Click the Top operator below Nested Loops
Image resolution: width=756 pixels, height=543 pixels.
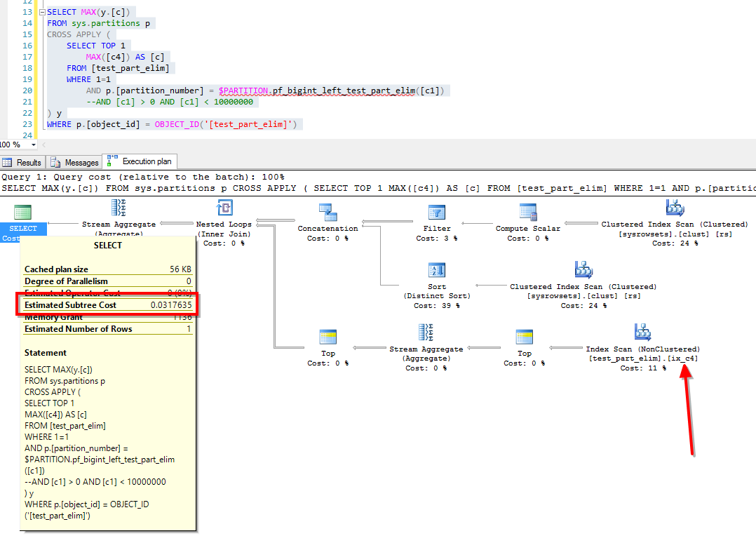[x=328, y=337]
